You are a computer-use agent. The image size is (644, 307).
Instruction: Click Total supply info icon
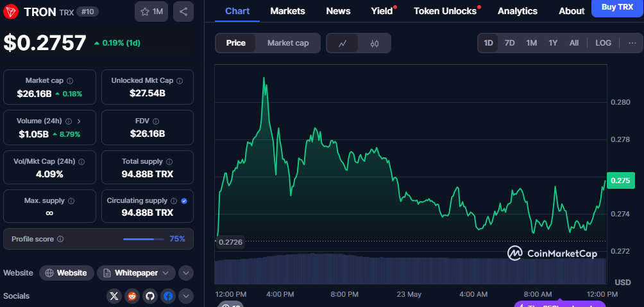(169, 162)
